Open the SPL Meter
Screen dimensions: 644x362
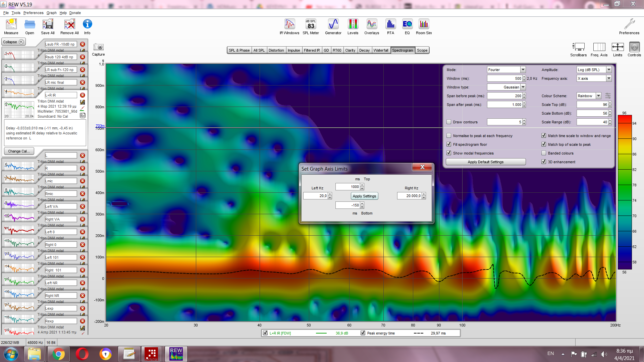tap(311, 26)
